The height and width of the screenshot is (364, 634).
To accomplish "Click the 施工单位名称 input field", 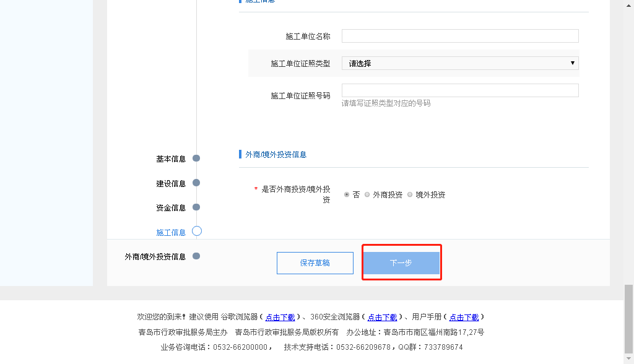I will click(460, 36).
